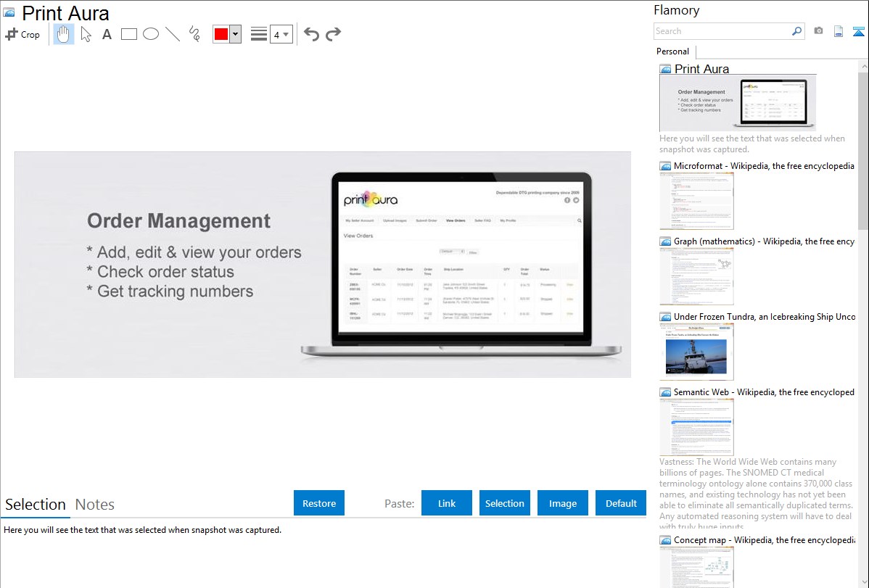Click the Paste Image button
The height and width of the screenshot is (588, 869).
coord(562,503)
